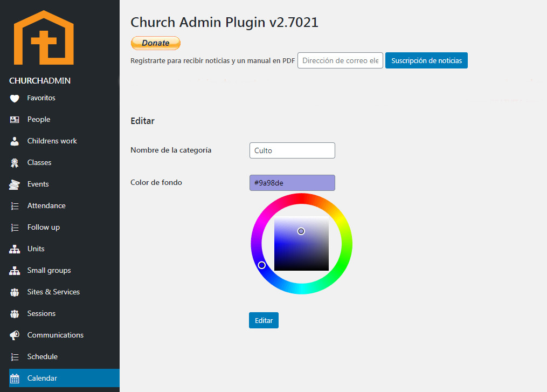Screen dimensions: 547x392
Task: Click the person icon for Childrens work
Action: (15, 141)
